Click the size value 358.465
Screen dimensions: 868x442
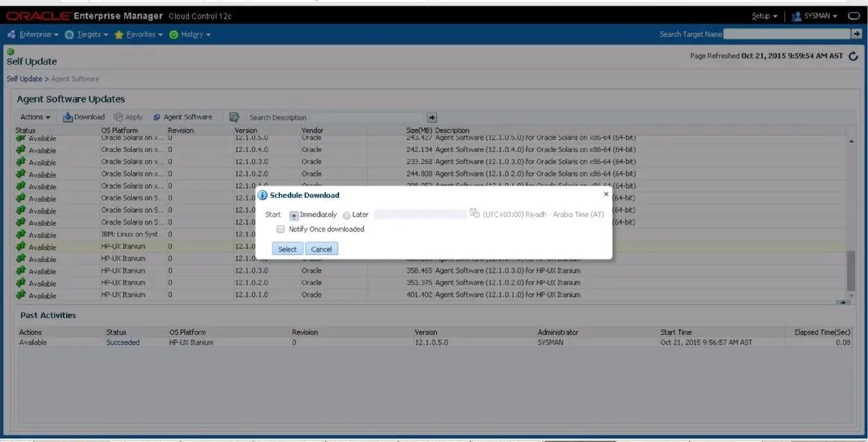coord(419,270)
